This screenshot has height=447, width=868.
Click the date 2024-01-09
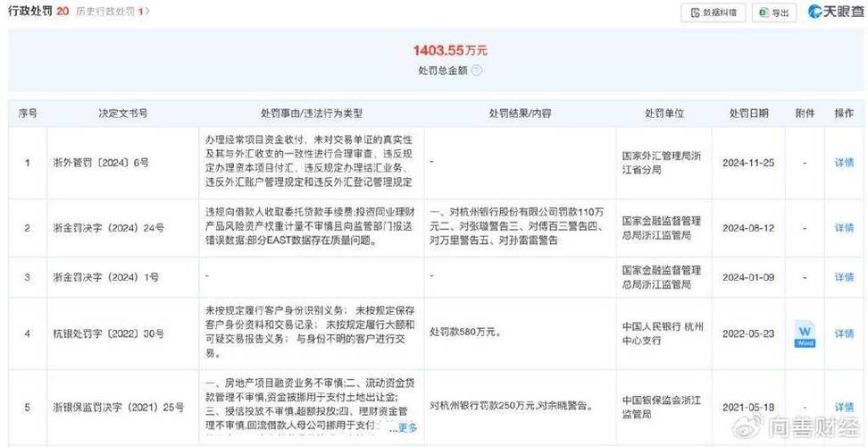coord(748,277)
